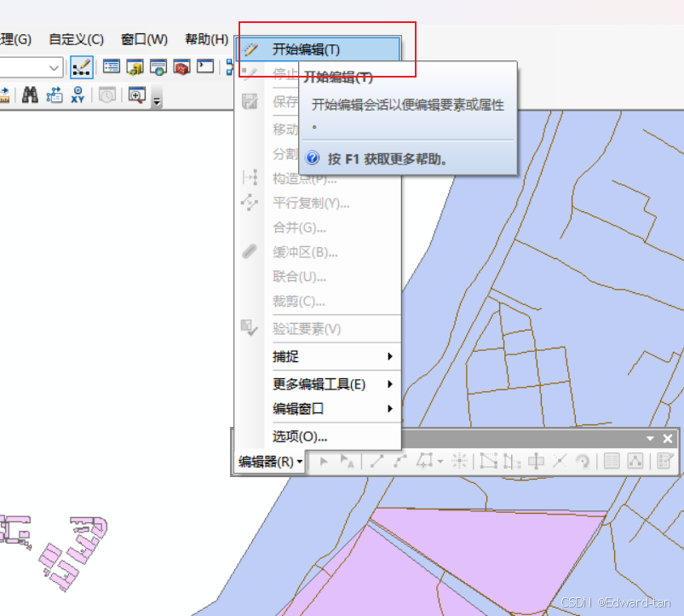Select the Go To XY tool
Viewport: 684px width, 616px height.
(78, 95)
